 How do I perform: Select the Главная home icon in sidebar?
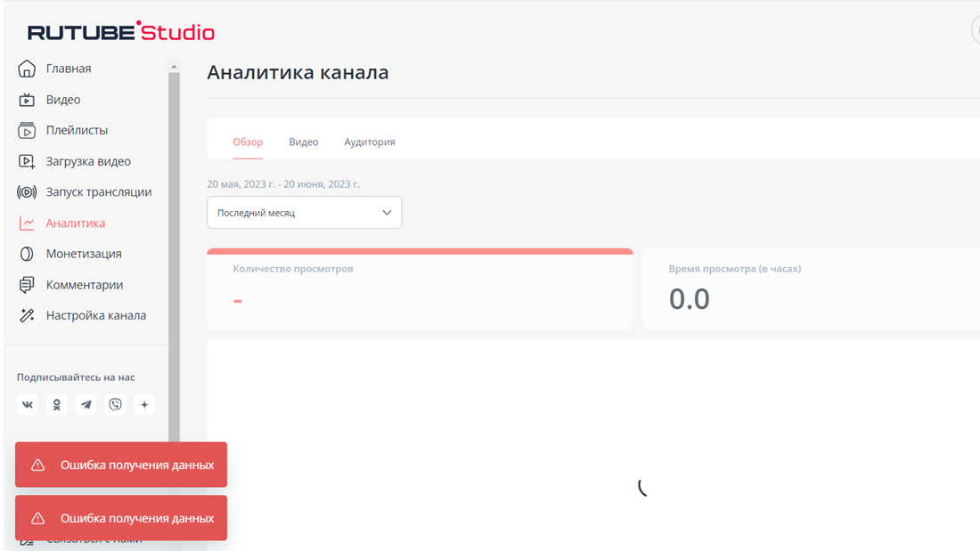[x=27, y=68]
